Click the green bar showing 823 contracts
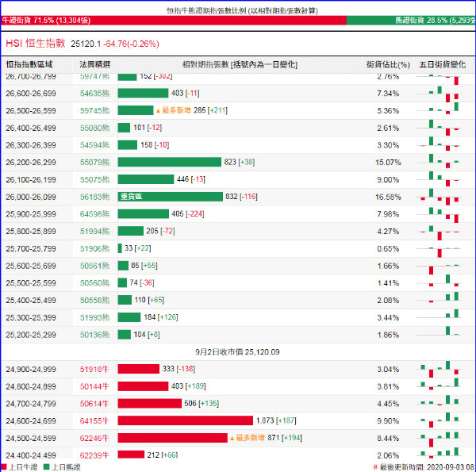 [170, 162]
